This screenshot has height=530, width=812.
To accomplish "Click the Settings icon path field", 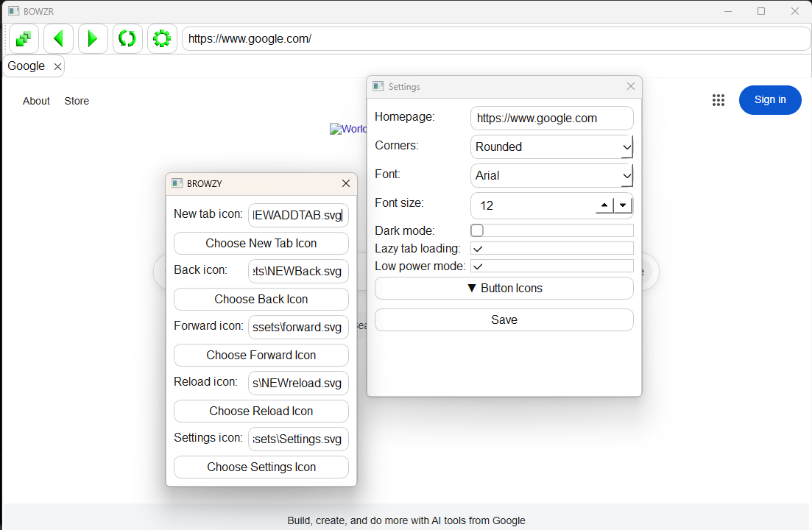I will 298,439.
